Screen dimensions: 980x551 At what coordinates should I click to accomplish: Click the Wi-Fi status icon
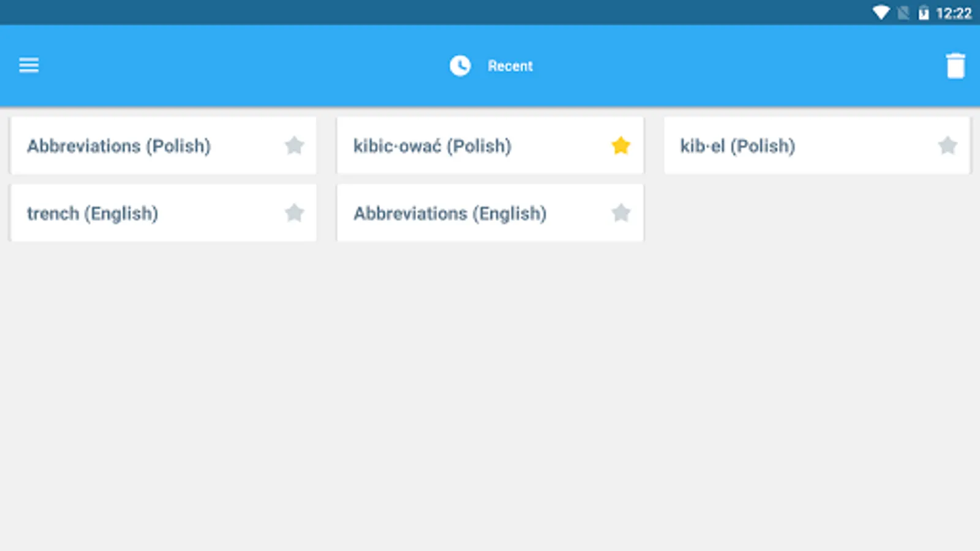tap(881, 13)
